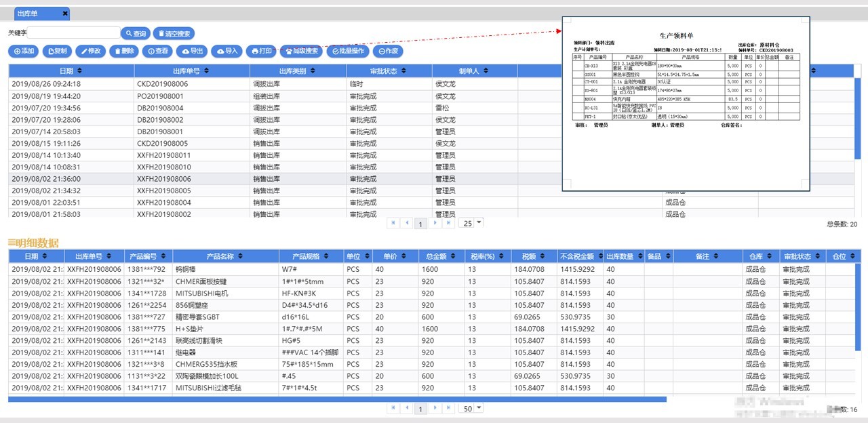This screenshot has height=423, width=868.
Task: Click the 查询 search button
Action: 136,33
